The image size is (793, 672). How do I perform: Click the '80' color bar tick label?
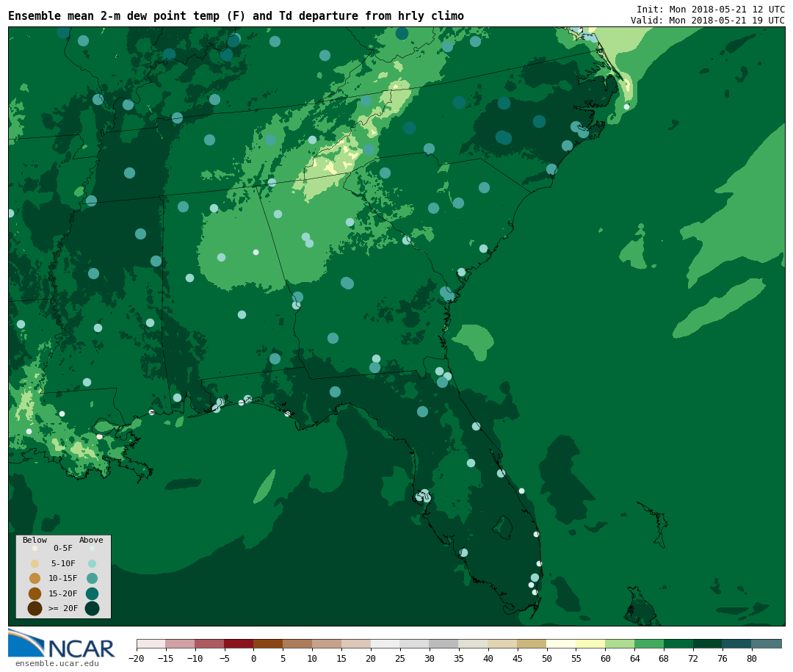pos(752,658)
